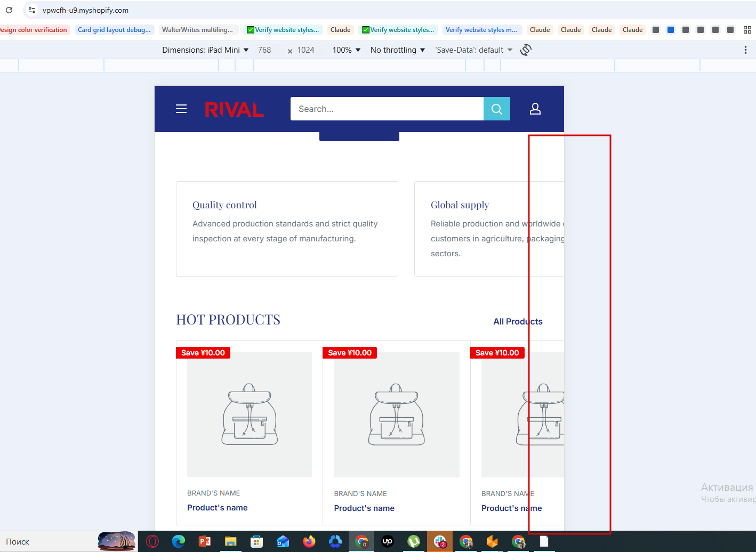This screenshot has height=552, width=756.
Task: Open PowerPoint from the taskbar
Action: [x=205, y=541]
